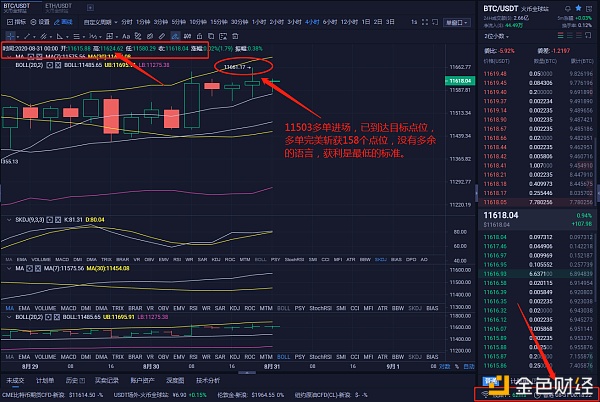Open the 计划单 tab
The image size is (600, 402).
point(45,381)
